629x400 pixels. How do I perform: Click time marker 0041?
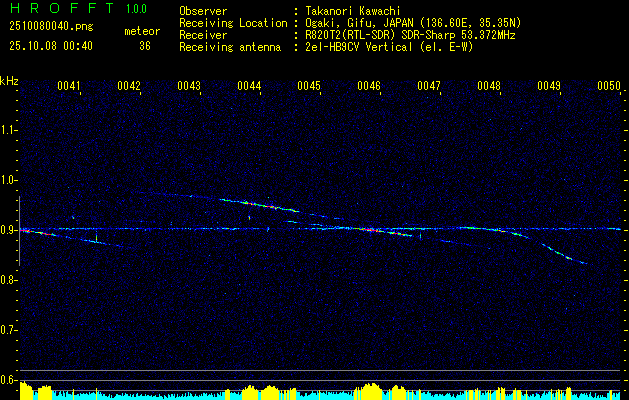(69, 86)
